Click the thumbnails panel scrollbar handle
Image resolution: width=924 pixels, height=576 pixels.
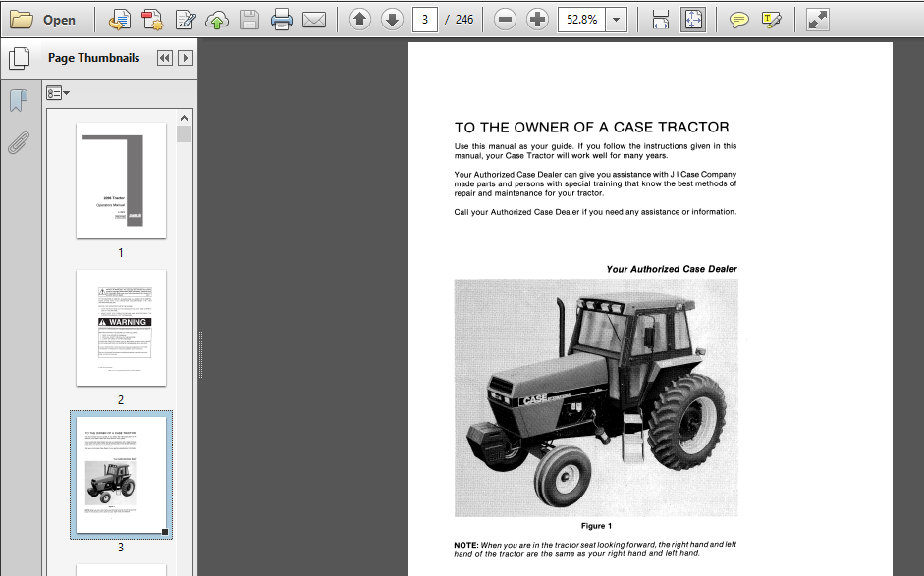[x=185, y=134]
